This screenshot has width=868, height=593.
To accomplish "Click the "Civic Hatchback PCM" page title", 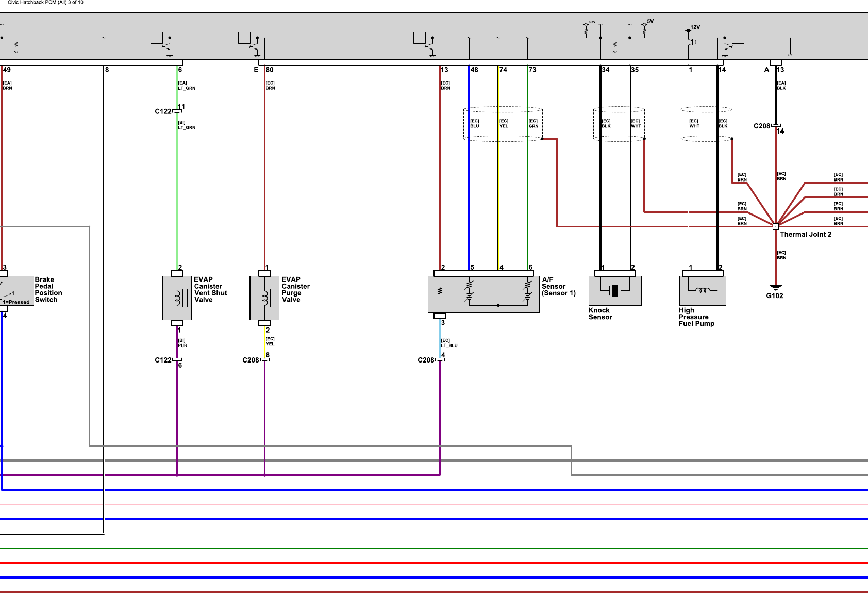I will click(45, 3).
